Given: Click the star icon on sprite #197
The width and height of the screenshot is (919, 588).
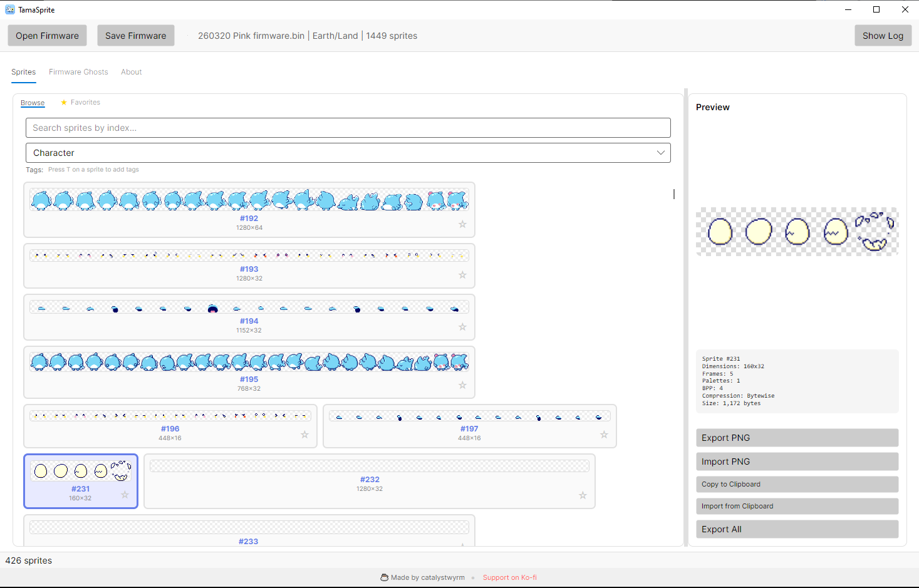Looking at the screenshot, I should point(604,434).
